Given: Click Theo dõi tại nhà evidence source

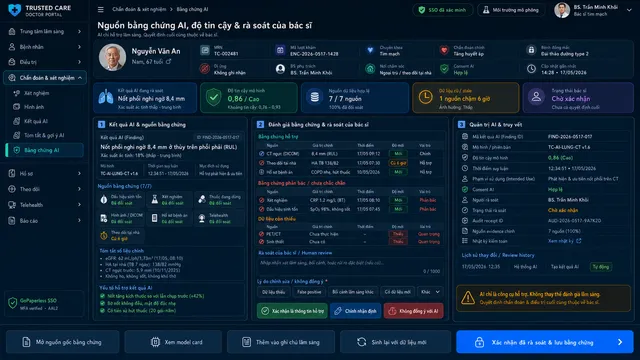Looking at the screenshot, I should click(x=122, y=236).
